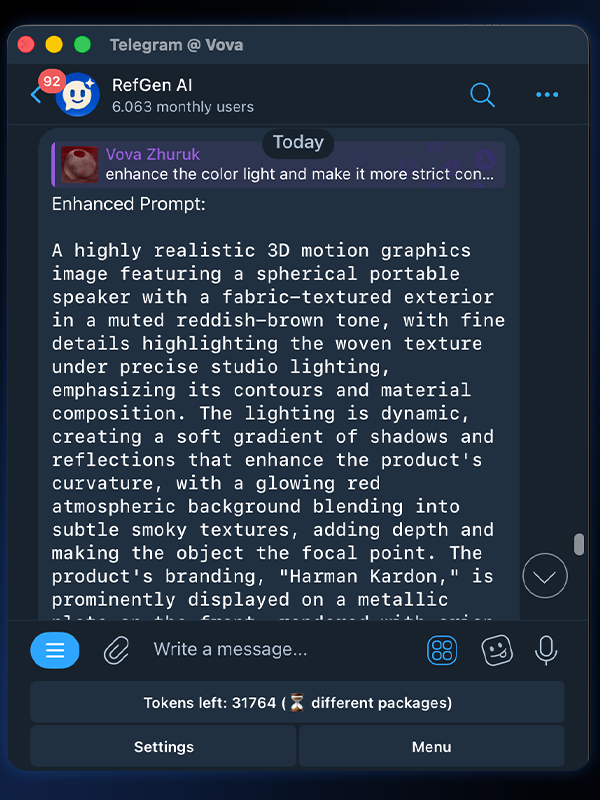Click the back arrow with unread badge
600x800 pixels.
[37, 94]
